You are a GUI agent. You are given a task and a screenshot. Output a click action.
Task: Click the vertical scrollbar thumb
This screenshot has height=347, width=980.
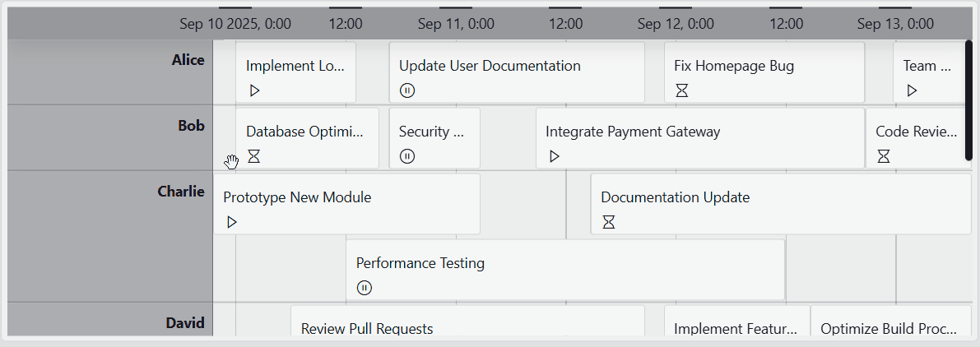point(968,99)
